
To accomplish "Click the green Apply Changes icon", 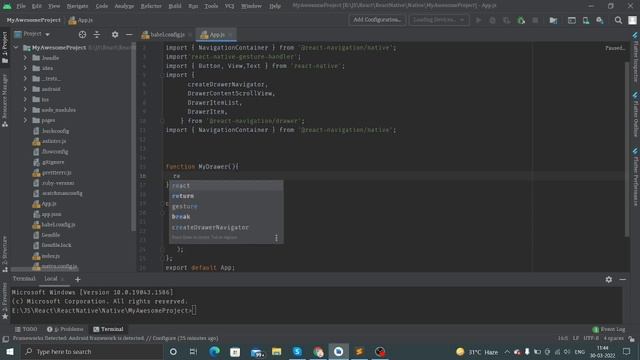I will click(521, 20).
